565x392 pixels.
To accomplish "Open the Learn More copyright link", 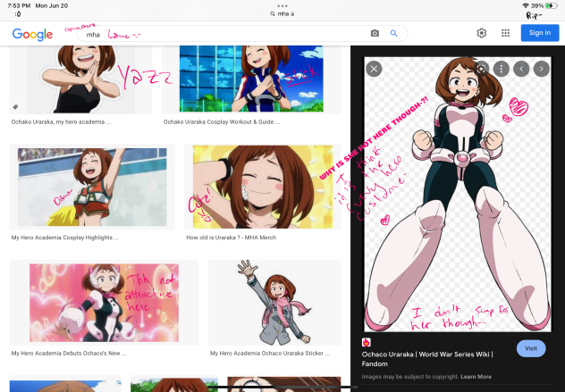I will (476, 377).
